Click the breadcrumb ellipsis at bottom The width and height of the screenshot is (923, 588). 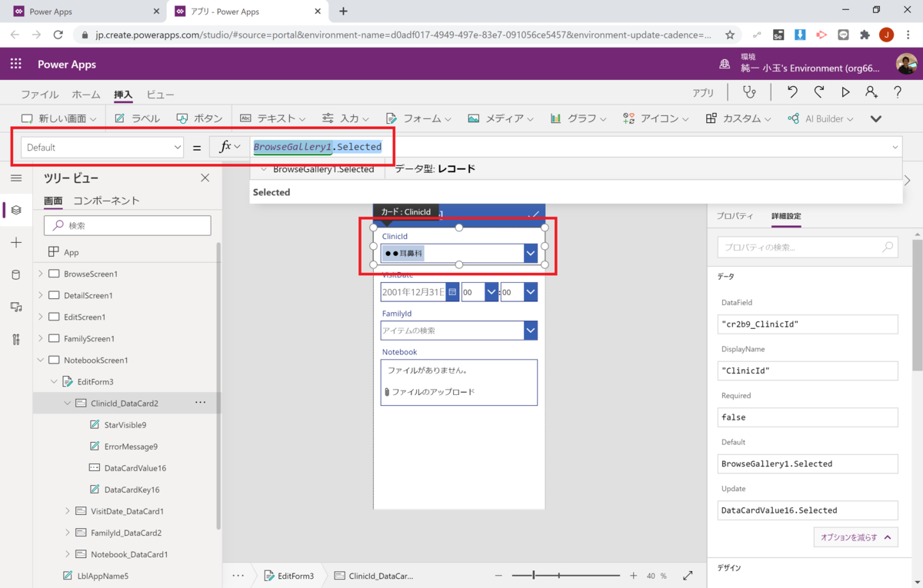(x=238, y=575)
